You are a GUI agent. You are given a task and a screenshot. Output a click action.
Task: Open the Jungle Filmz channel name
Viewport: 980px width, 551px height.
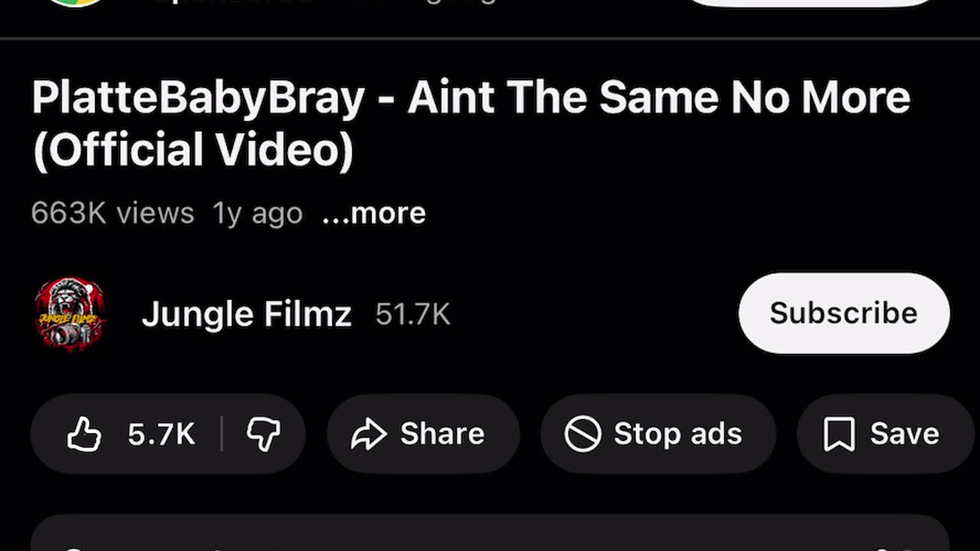click(247, 314)
